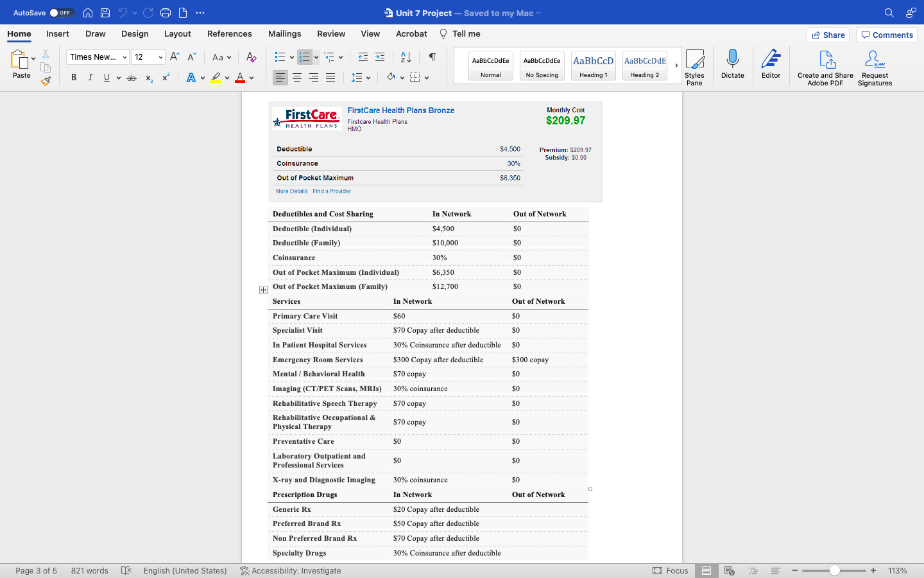Click the Paste clipboard icon
This screenshot has height=578, width=924.
[19, 60]
